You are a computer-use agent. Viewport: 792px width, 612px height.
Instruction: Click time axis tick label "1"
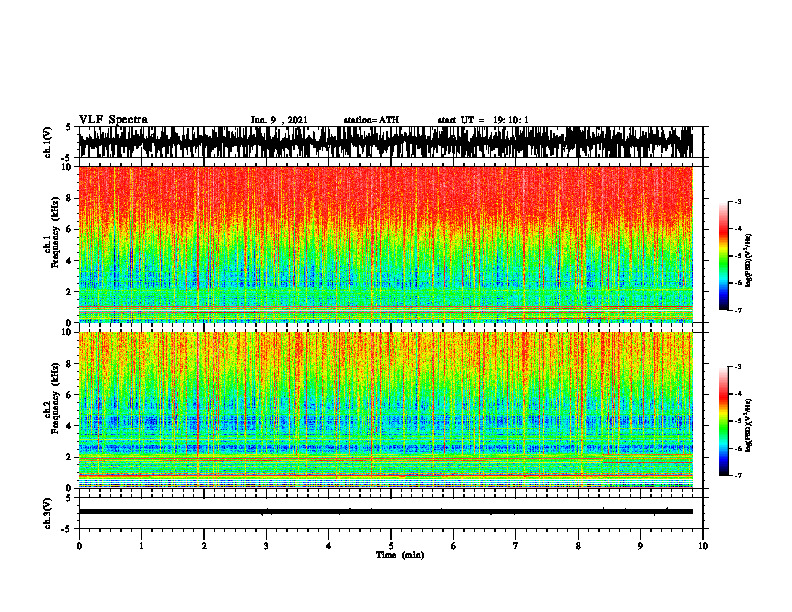tap(141, 546)
